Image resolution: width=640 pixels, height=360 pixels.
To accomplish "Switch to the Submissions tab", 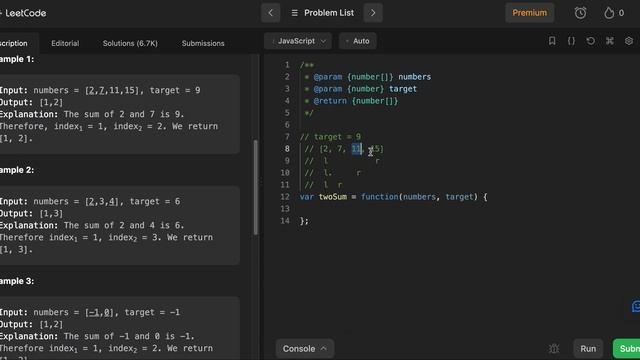I will (203, 43).
